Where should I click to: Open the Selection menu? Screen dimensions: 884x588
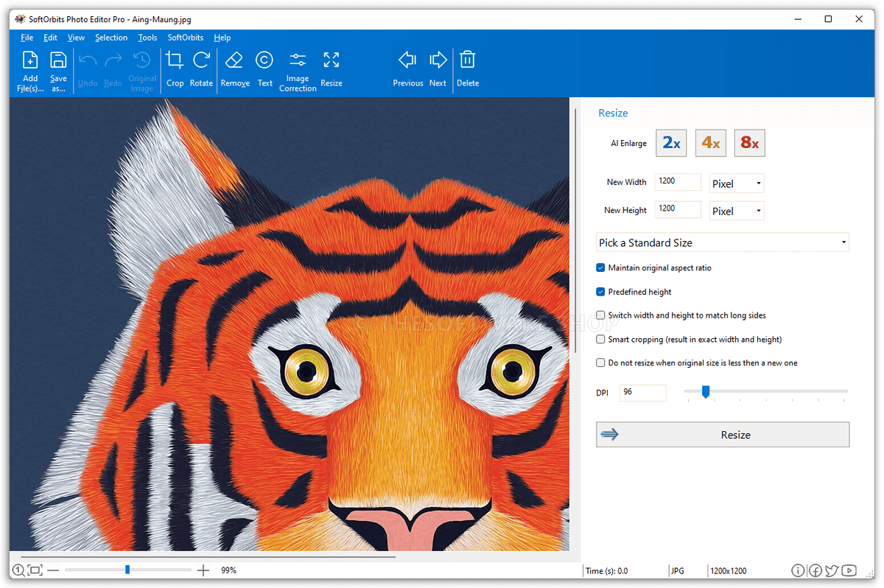click(111, 38)
